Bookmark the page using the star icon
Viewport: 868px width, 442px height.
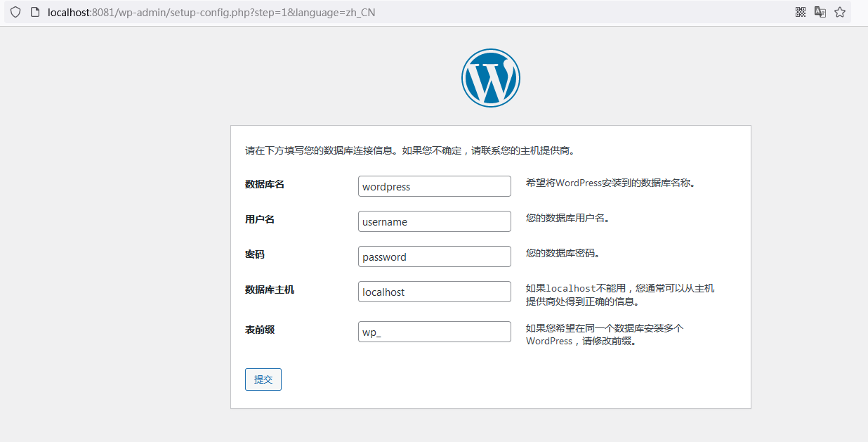[x=840, y=12]
